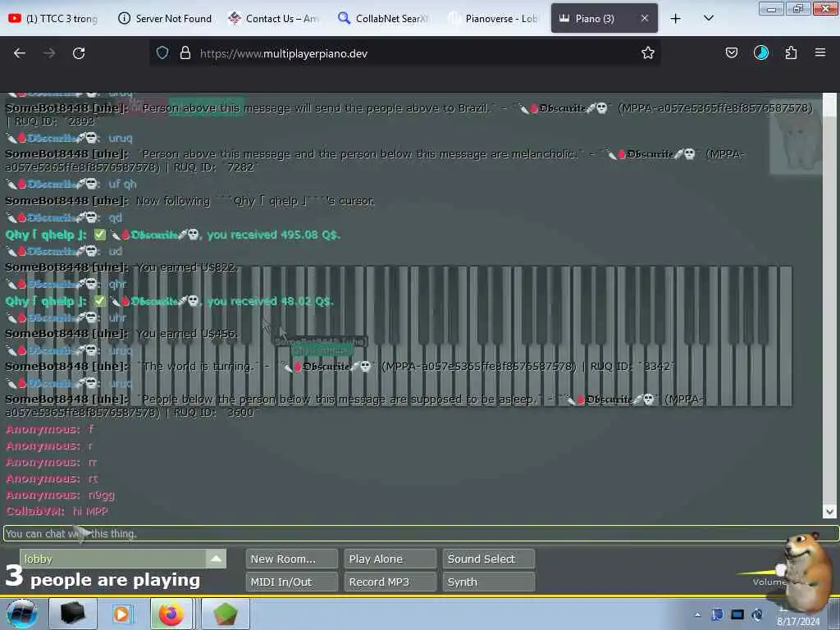840x630 pixels.
Task: Switch to the Contact Us tab
Action: click(x=273, y=19)
